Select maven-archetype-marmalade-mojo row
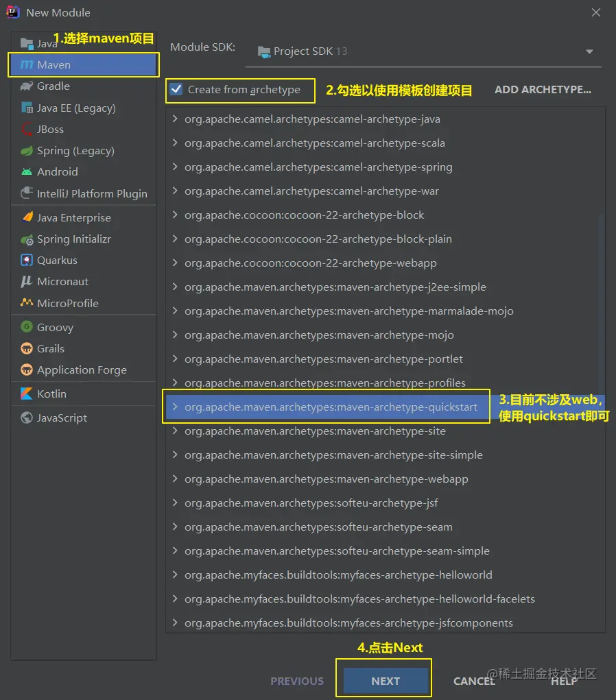This screenshot has width=616, height=700. tap(386, 311)
